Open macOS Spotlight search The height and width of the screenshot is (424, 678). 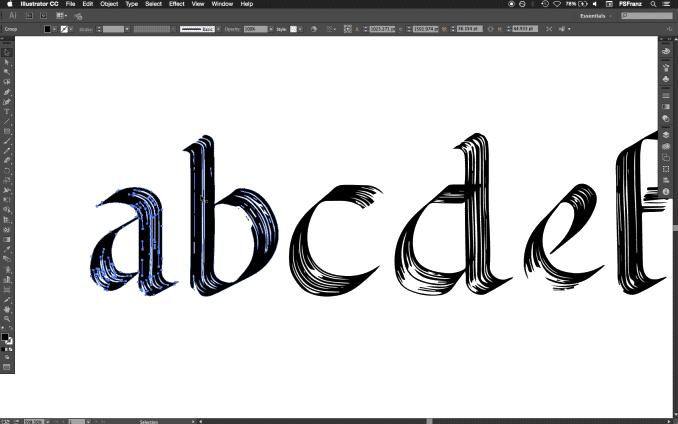point(653,4)
